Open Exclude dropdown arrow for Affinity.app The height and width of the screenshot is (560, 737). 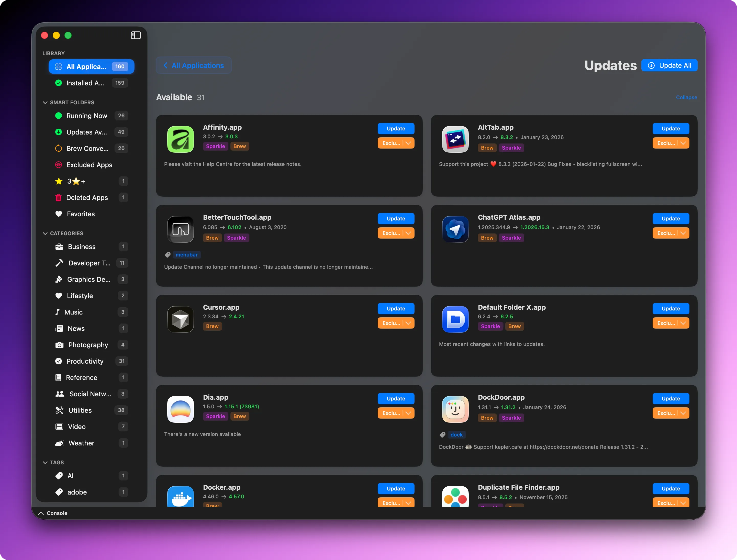(x=408, y=143)
